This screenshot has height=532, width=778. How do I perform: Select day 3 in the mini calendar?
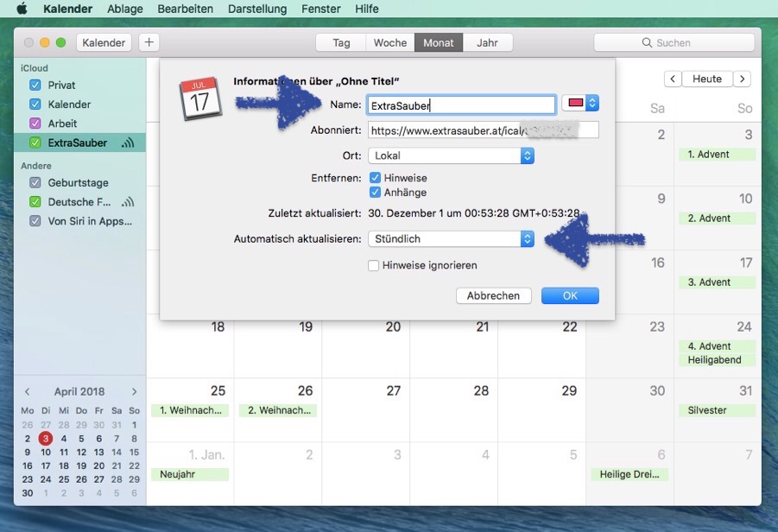46,439
